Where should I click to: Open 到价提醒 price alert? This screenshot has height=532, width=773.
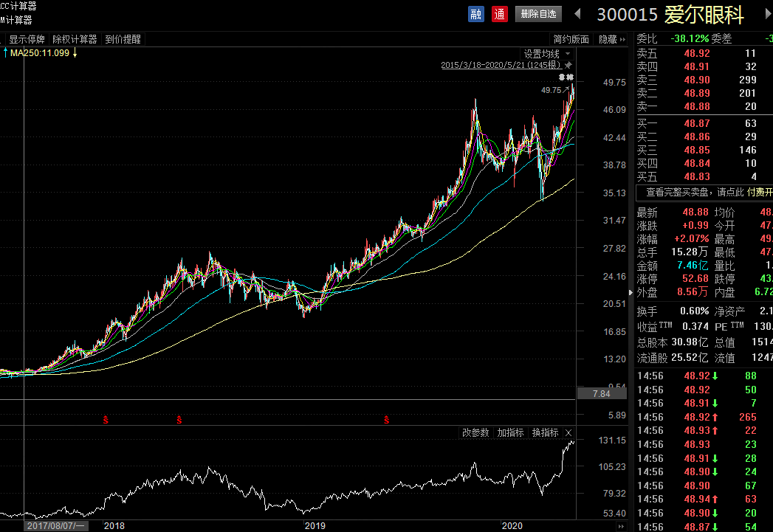click(123, 39)
